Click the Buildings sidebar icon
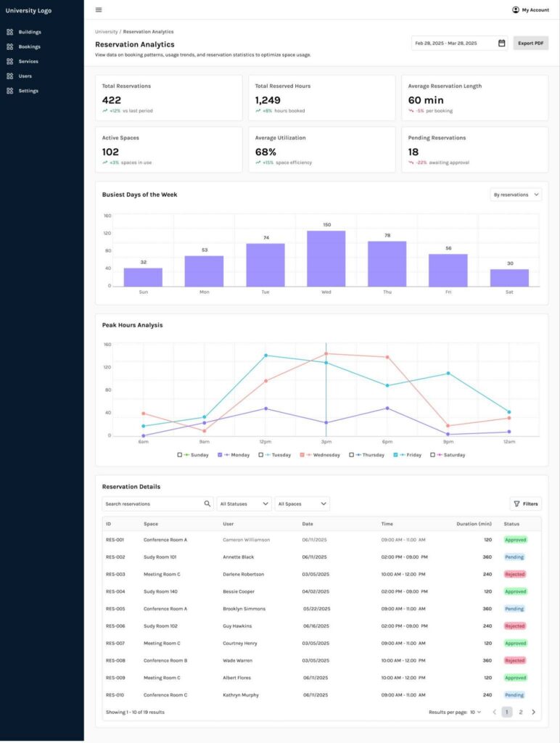The width and height of the screenshot is (560, 743). point(10,32)
